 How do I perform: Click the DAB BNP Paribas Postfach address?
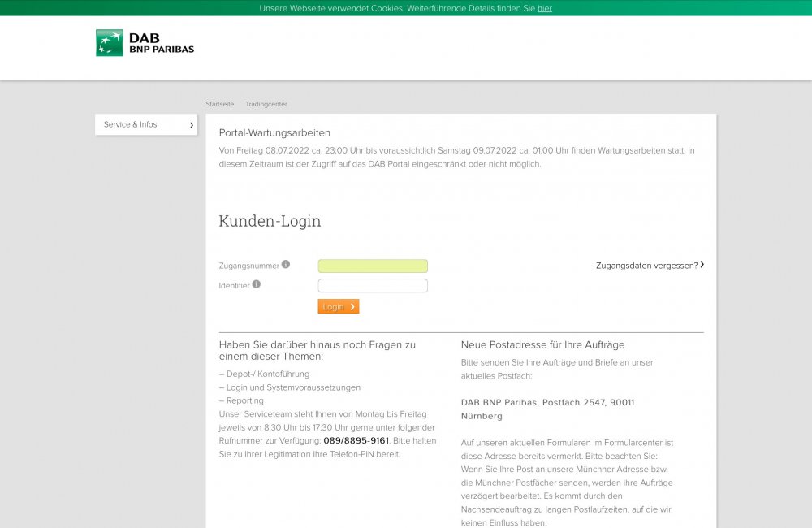click(548, 409)
